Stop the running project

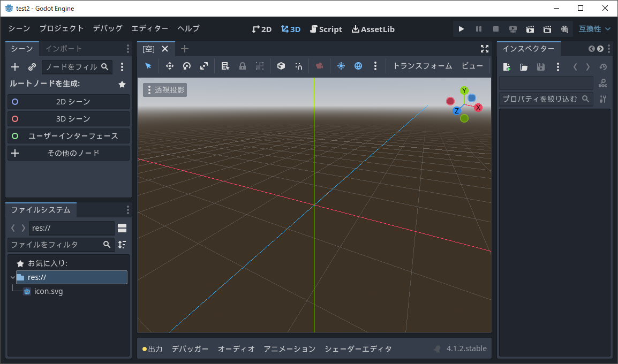pos(496,29)
